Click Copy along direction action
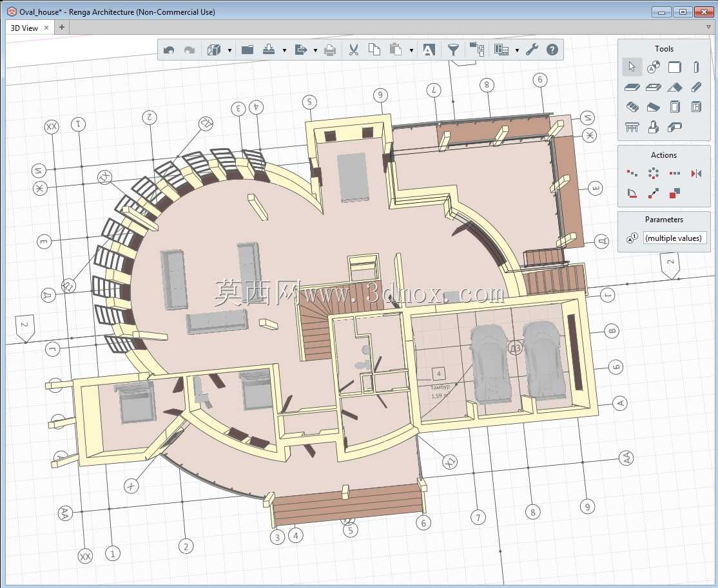 pyautogui.click(x=632, y=173)
